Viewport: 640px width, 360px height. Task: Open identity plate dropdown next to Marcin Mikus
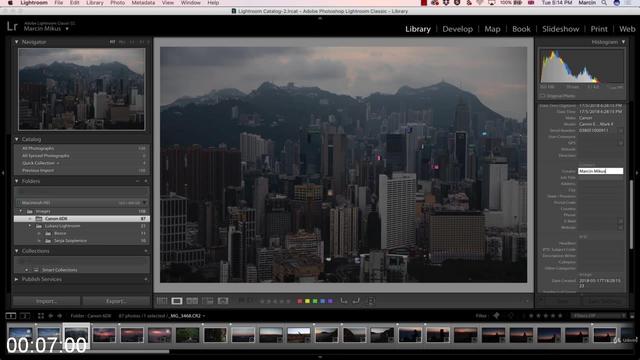click(x=67, y=29)
